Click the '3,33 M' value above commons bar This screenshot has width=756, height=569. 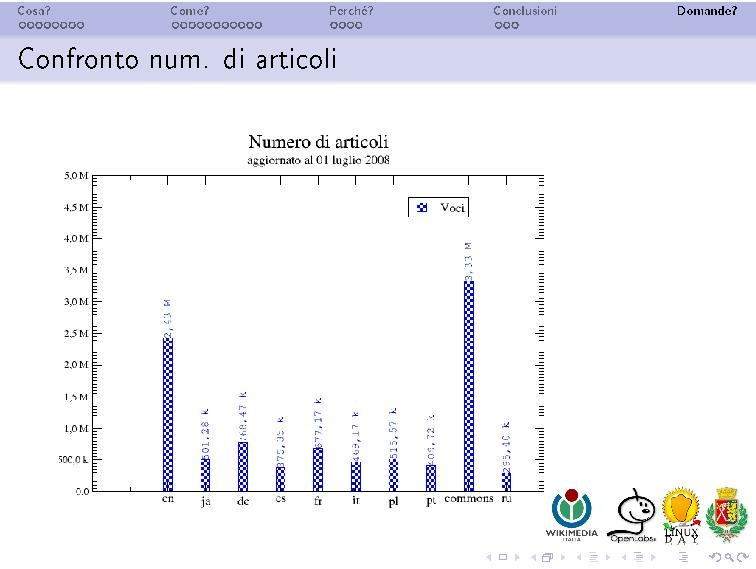point(469,261)
